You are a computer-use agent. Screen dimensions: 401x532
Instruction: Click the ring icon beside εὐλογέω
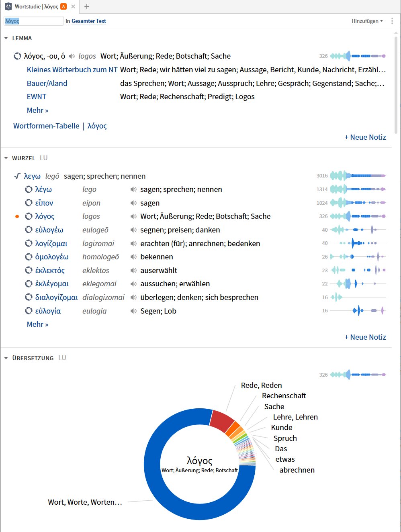[29, 230]
